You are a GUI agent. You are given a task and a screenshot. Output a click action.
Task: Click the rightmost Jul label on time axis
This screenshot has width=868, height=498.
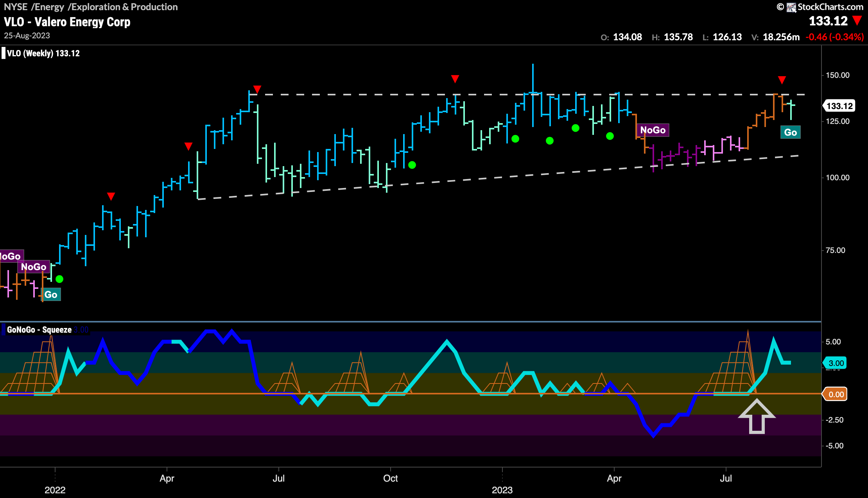tap(726, 478)
